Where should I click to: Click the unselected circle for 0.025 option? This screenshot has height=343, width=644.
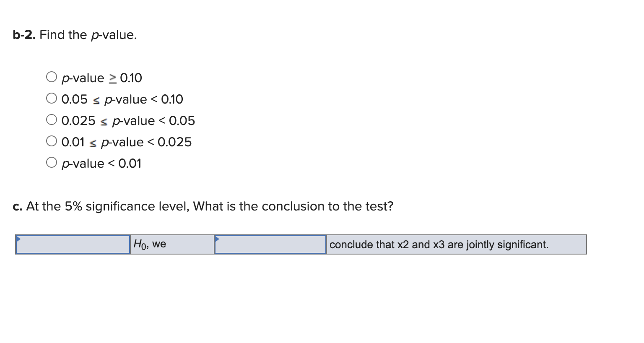[x=52, y=119]
